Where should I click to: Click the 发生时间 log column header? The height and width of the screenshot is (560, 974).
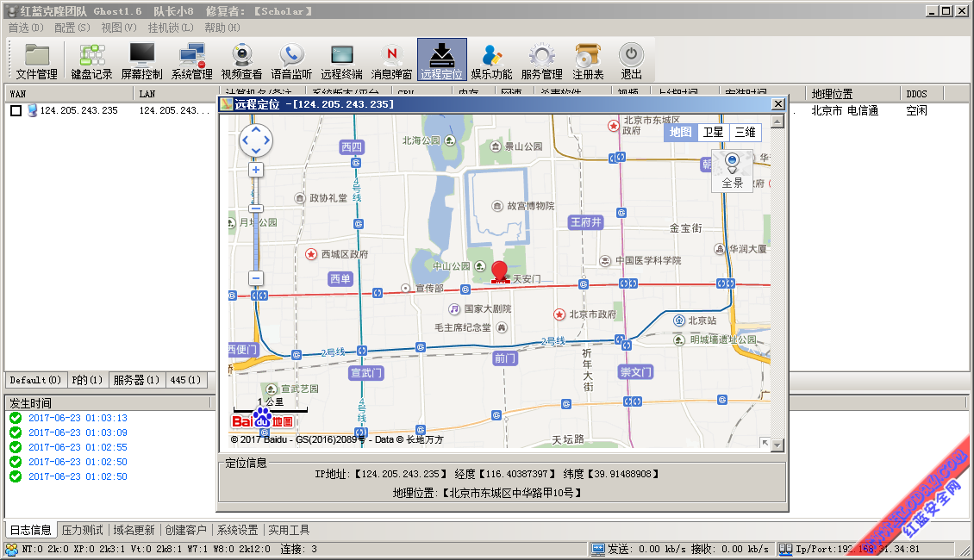pos(108,403)
